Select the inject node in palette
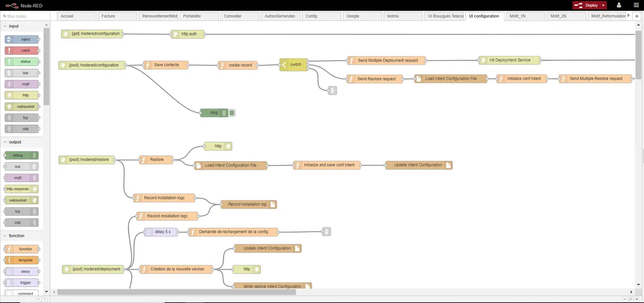 [x=22, y=39]
